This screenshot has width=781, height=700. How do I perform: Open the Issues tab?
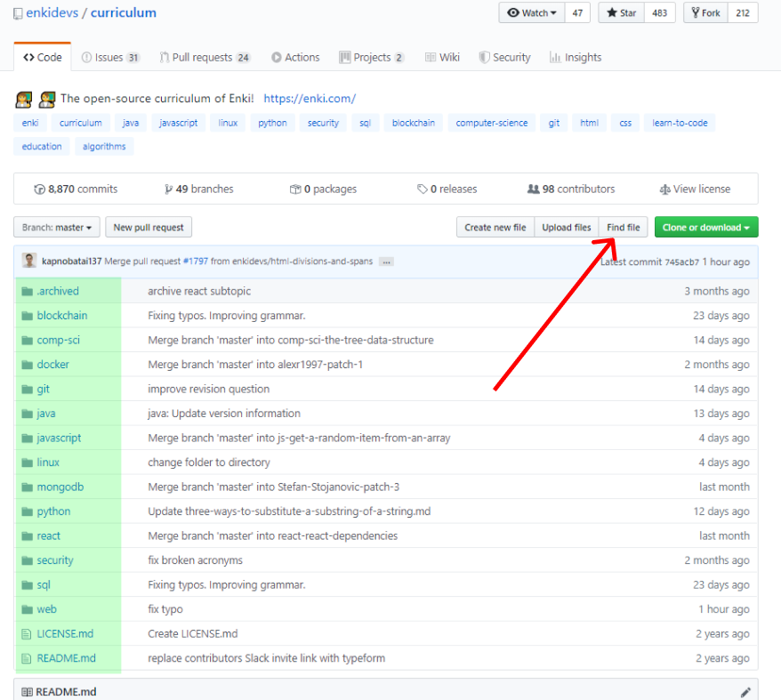coord(110,57)
